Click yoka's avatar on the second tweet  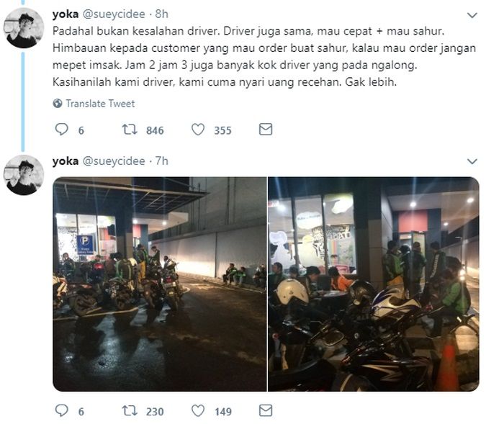click(x=24, y=175)
